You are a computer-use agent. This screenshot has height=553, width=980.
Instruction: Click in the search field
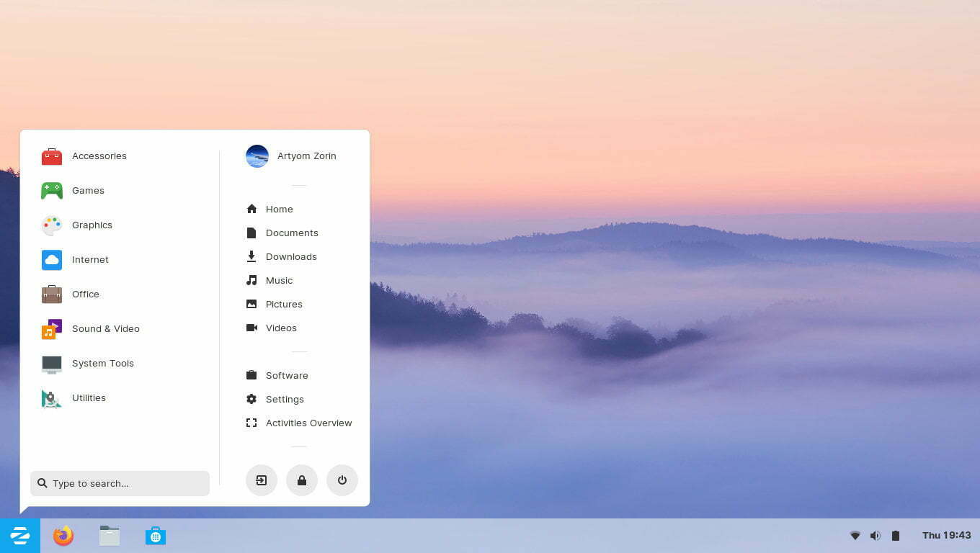pos(120,483)
